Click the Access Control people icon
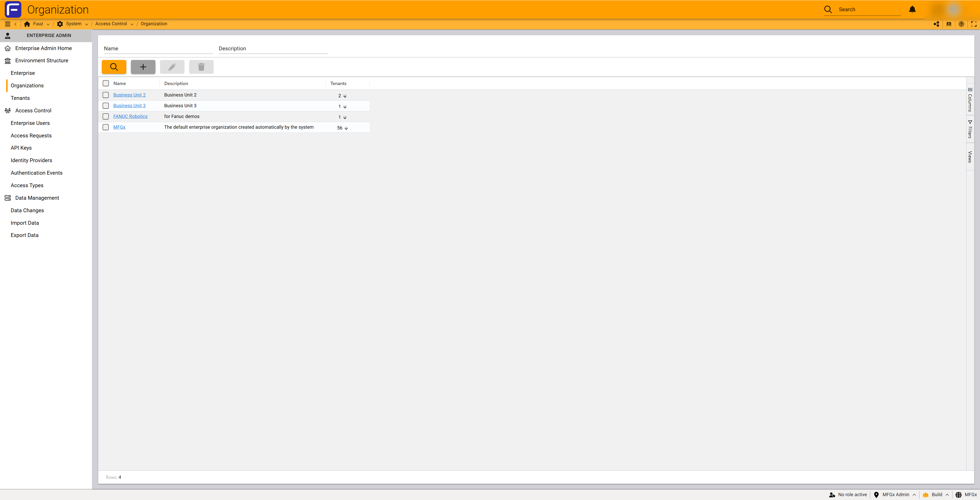 [8, 110]
